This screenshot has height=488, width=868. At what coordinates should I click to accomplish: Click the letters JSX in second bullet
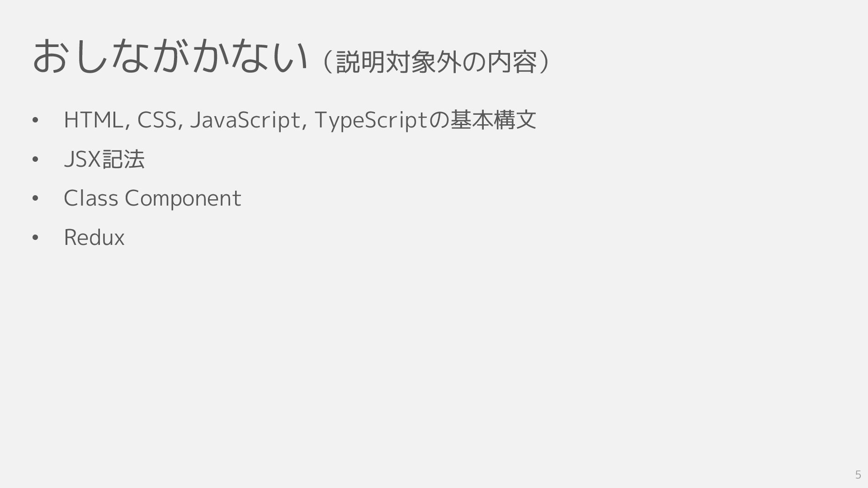click(x=82, y=160)
